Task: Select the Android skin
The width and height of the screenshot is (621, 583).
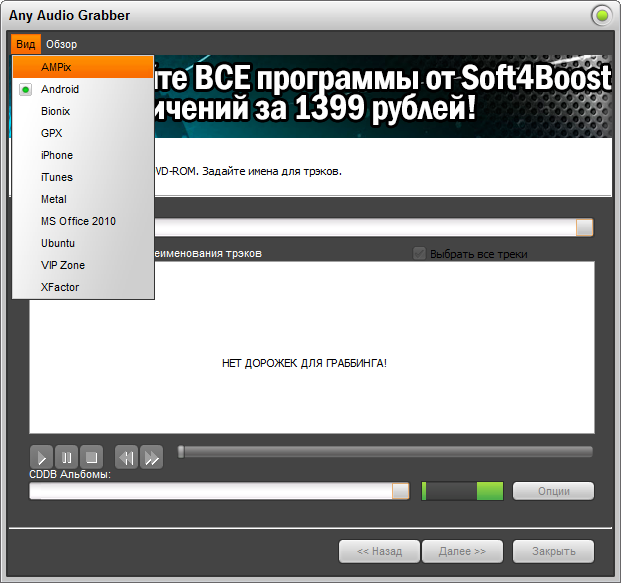Action: [83, 89]
